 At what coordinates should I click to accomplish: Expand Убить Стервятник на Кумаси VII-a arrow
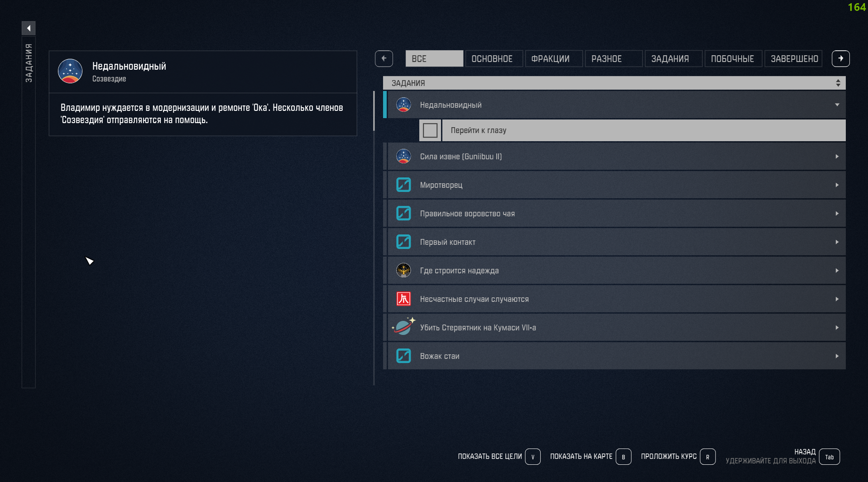837,327
